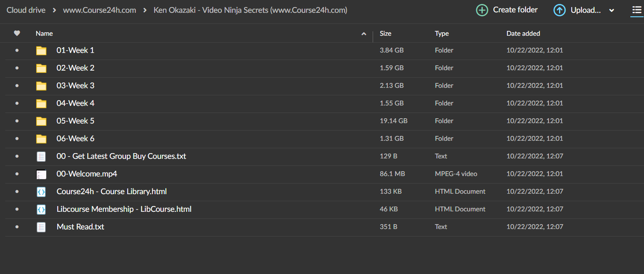The image size is (644, 274).
Task: Toggle favorite dot for 05-Week 5
Action: [x=17, y=121]
